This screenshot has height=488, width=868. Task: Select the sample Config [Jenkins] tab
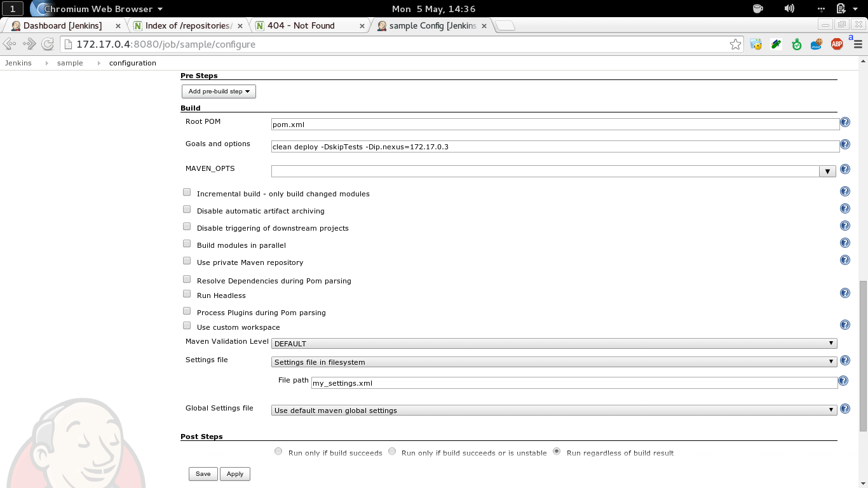coord(433,26)
